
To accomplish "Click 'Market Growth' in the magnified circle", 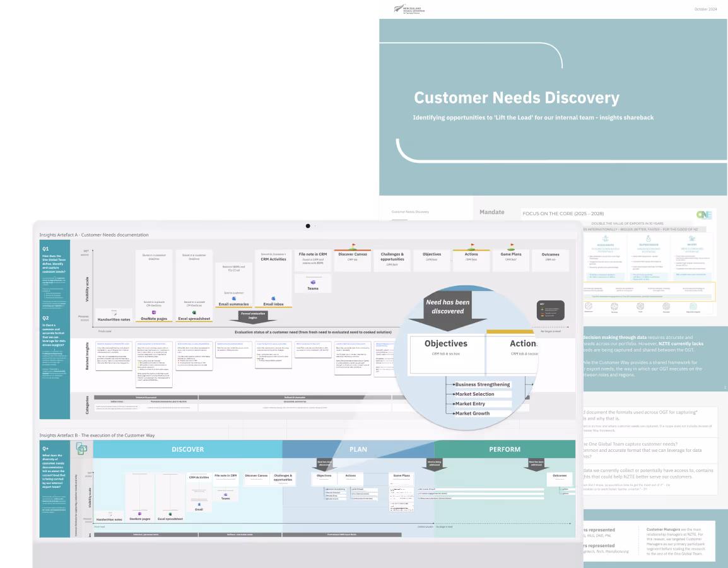I will tap(472, 413).
